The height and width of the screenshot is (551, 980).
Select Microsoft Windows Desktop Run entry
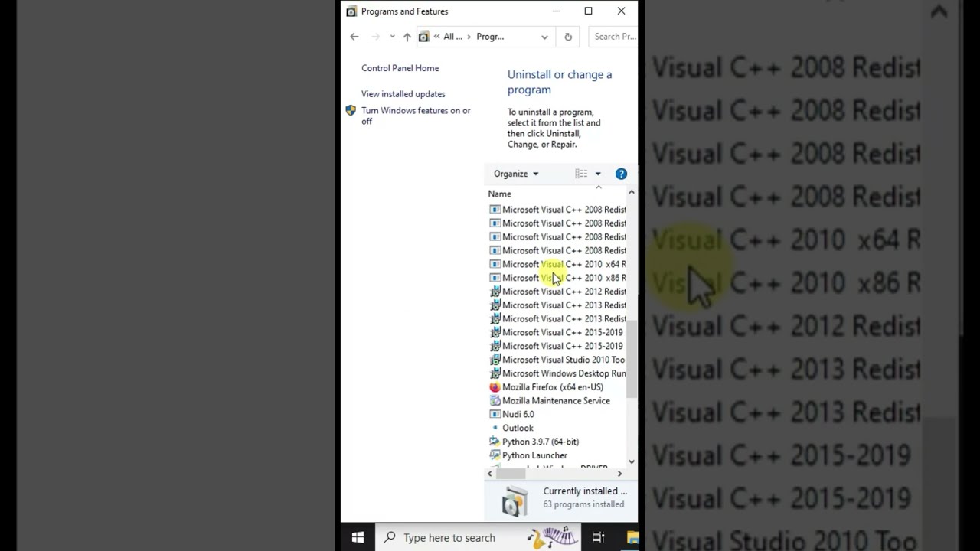click(x=557, y=373)
